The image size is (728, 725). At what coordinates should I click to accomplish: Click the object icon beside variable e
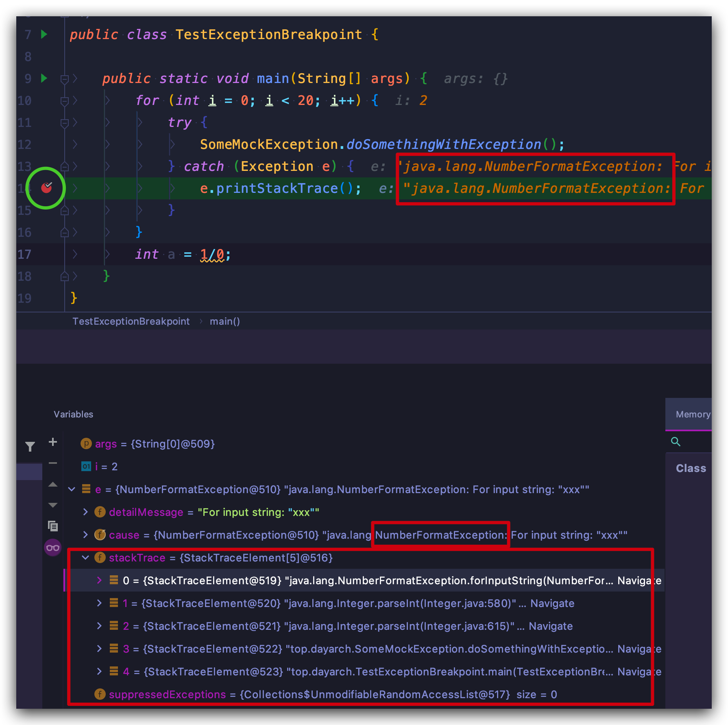[x=86, y=489]
